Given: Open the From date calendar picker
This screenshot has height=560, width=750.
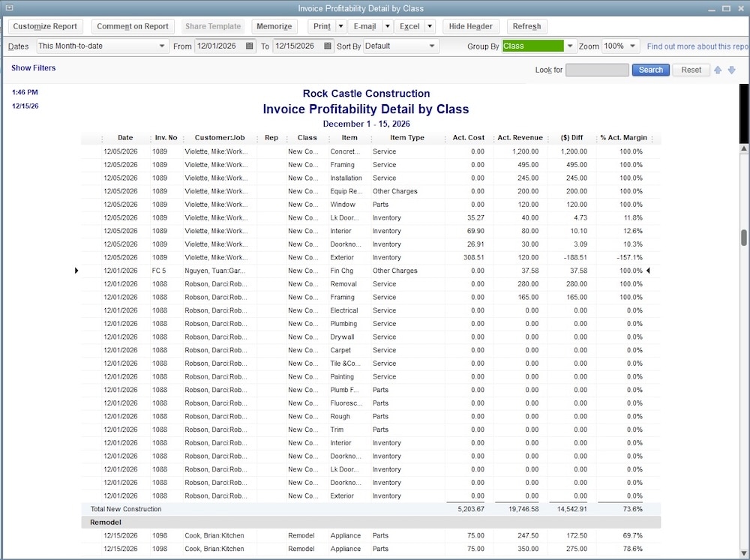Looking at the screenshot, I should tap(248, 46).
